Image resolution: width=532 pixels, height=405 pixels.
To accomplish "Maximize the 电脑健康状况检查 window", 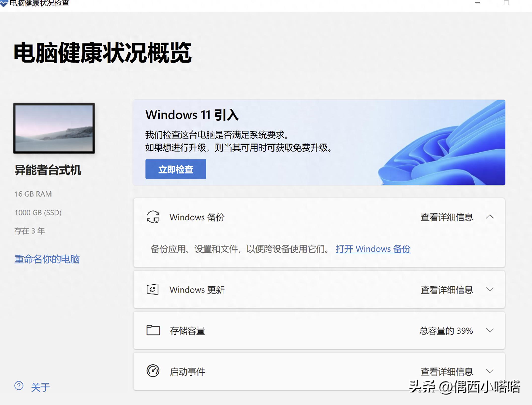I will click(506, 3).
